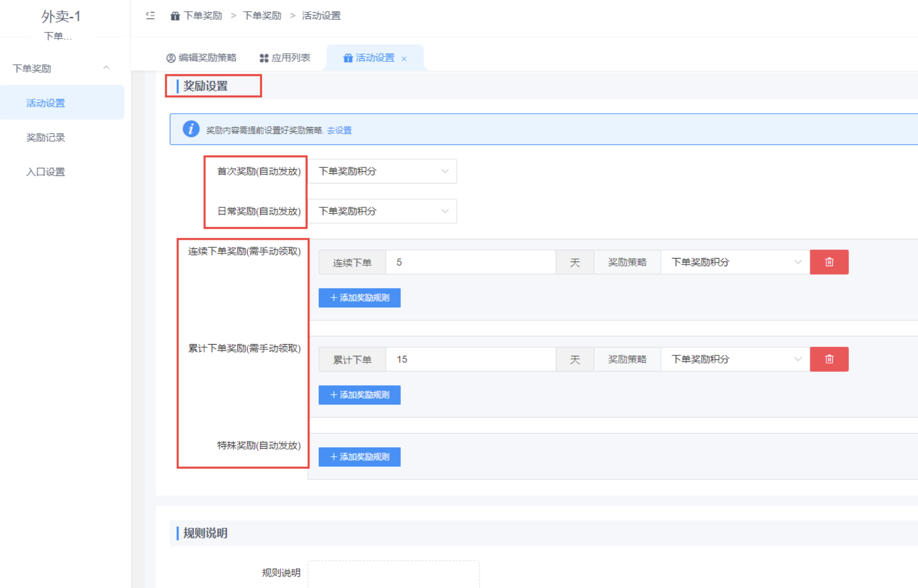Viewport: 918px width, 588px height.
Task: Delete the 累计下单 reward rule
Action: click(829, 359)
